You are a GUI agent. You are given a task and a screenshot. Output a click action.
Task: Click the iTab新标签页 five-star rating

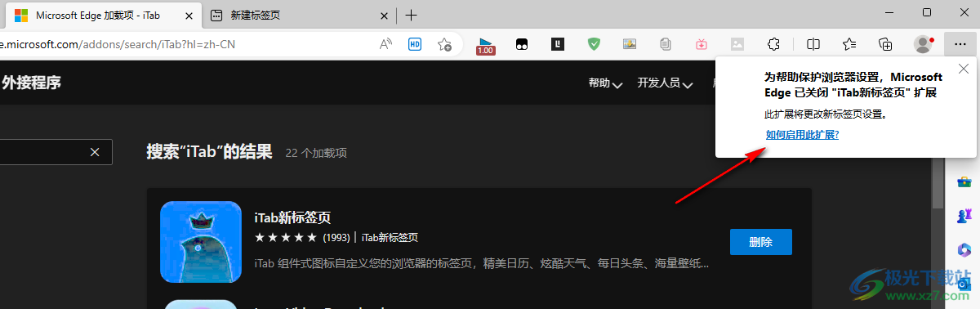click(x=285, y=238)
